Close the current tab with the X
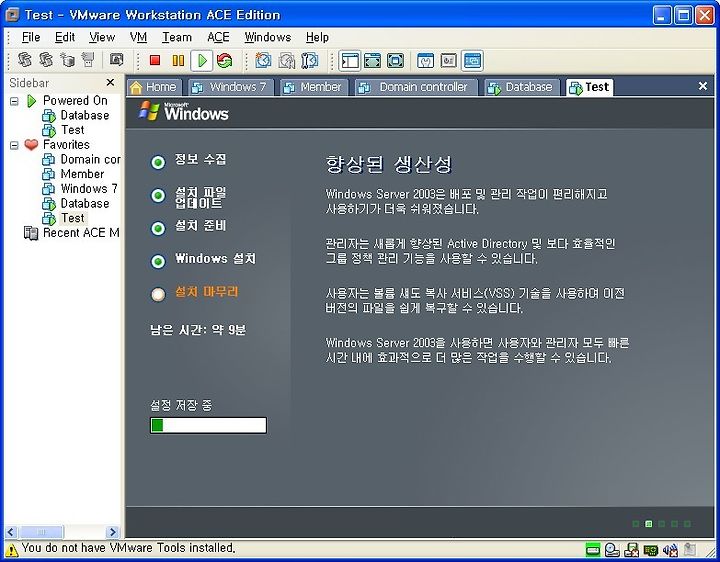The image size is (720, 562). (x=703, y=86)
